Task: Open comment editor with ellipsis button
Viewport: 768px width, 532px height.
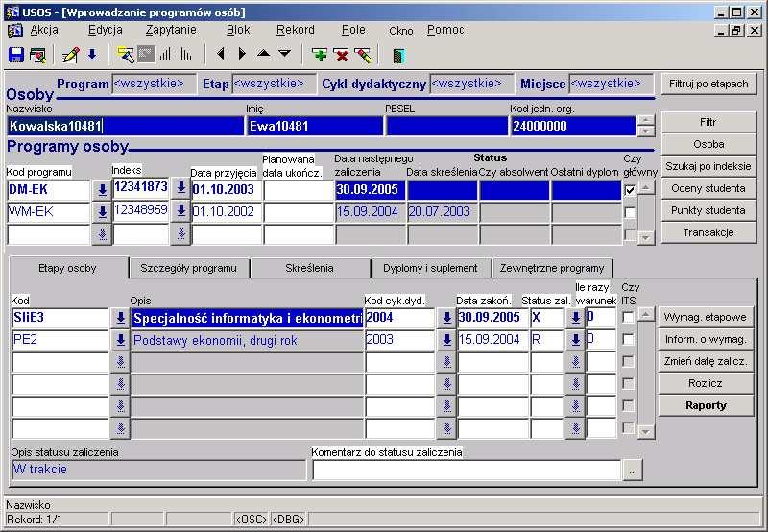Action: pyautogui.click(x=633, y=471)
